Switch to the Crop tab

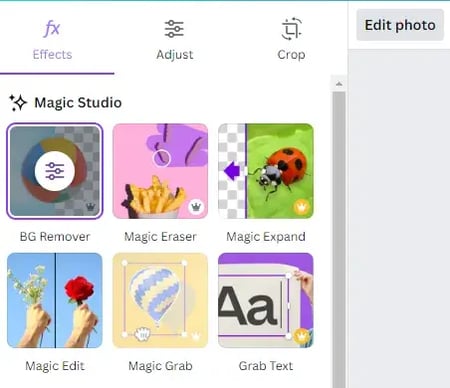[291, 40]
